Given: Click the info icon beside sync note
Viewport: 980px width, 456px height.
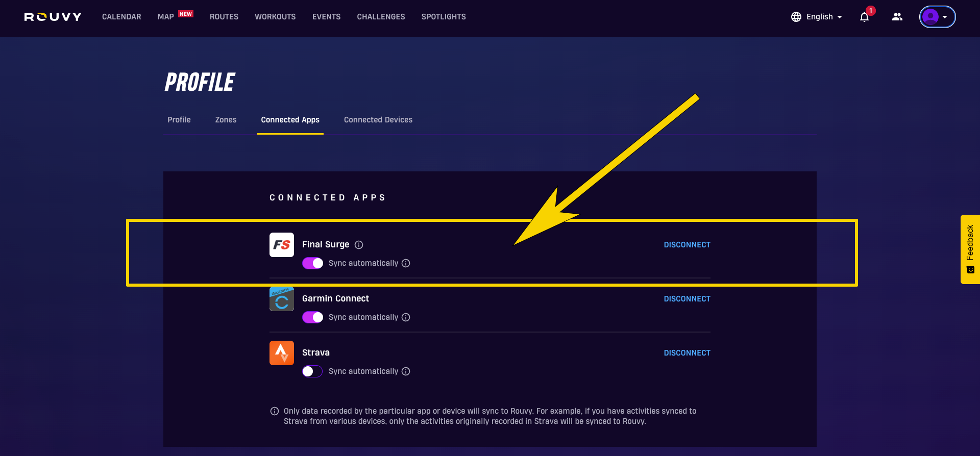Looking at the screenshot, I should (275, 411).
